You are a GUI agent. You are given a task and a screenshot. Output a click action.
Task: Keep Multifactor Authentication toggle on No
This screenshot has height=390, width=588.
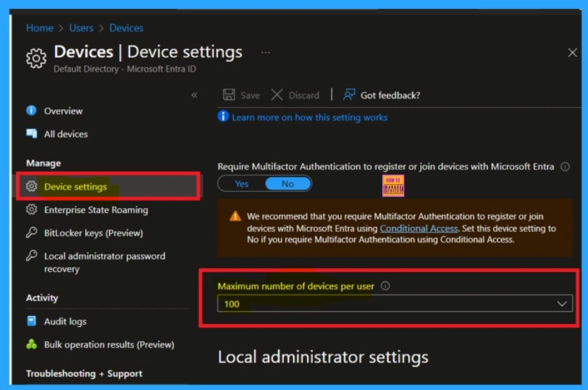click(x=288, y=183)
